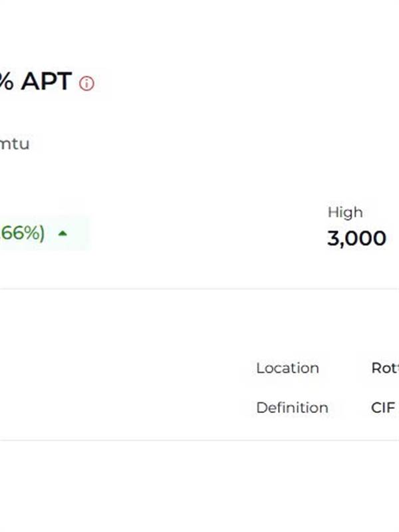Screen dimensions: 399x532
Task: Select the "CIF" definition value
Action: 383,408
